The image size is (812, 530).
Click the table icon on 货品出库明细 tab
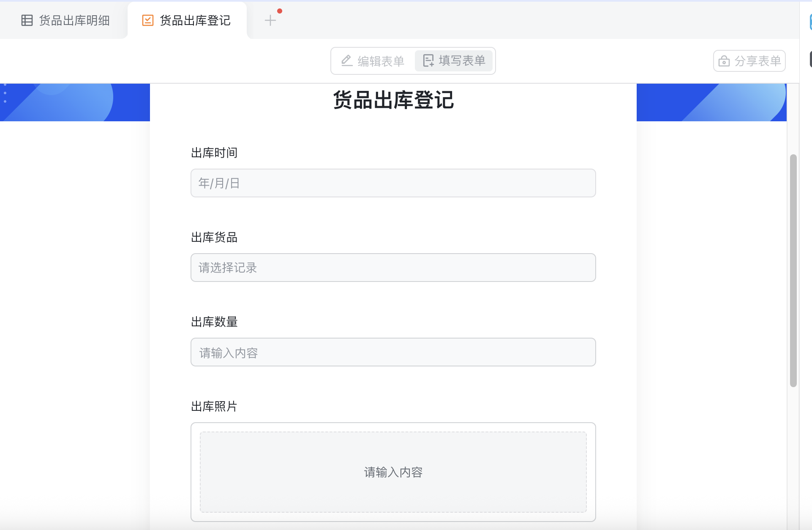tap(27, 20)
